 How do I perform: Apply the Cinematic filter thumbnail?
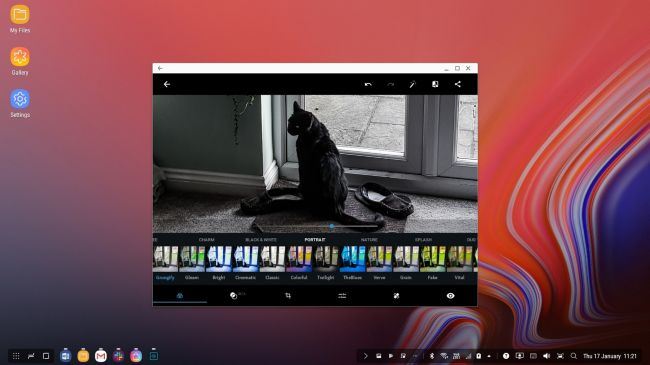[245, 259]
